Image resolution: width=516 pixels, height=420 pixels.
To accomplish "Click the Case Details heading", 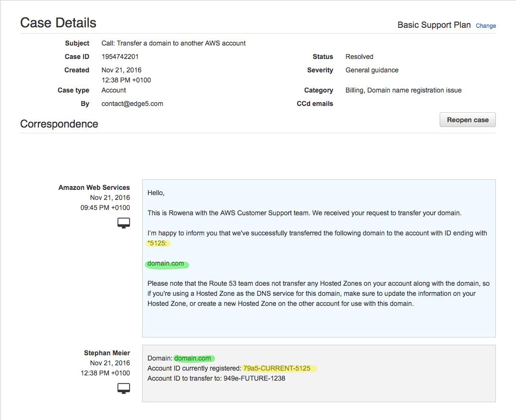I will click(x=58, y=22).
